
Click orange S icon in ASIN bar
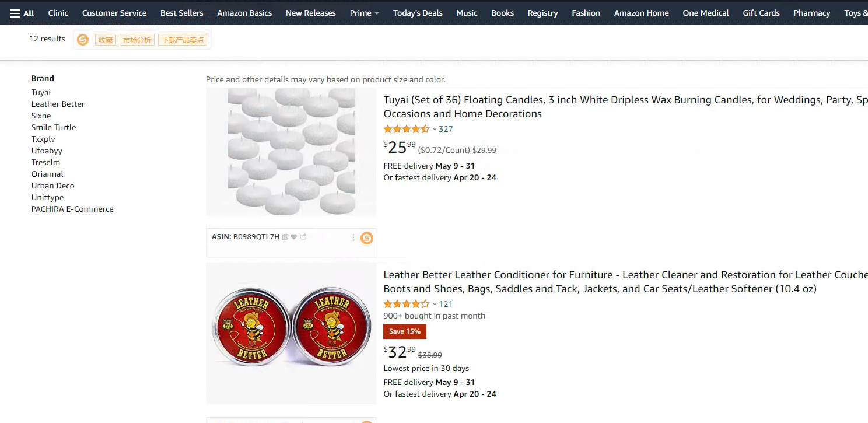tap(366, 237)
